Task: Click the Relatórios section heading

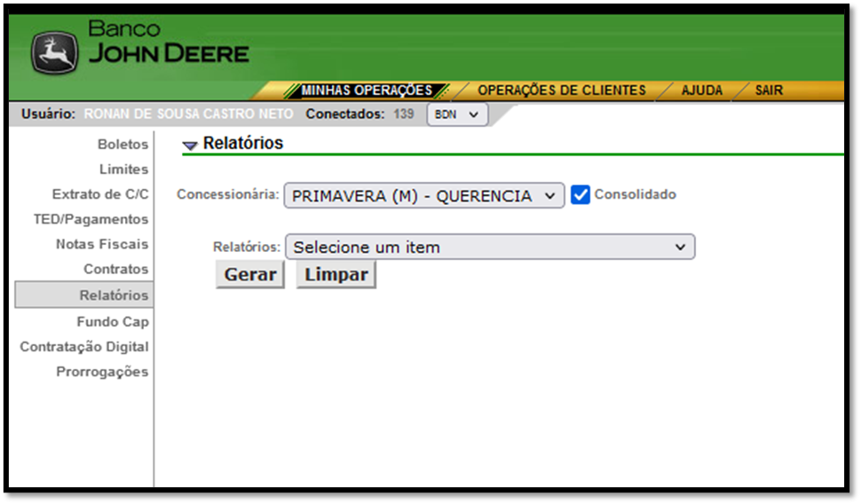Action: (x=243, y=143)
